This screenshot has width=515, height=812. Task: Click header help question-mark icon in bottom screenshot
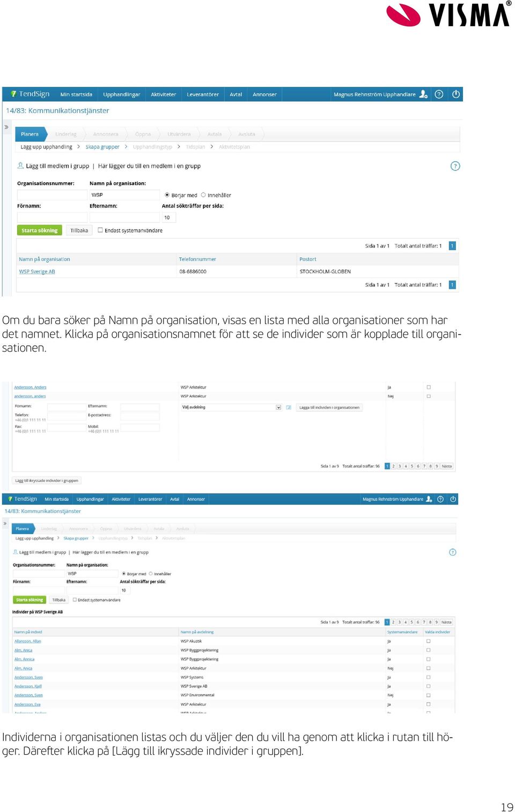coord(440,499)
